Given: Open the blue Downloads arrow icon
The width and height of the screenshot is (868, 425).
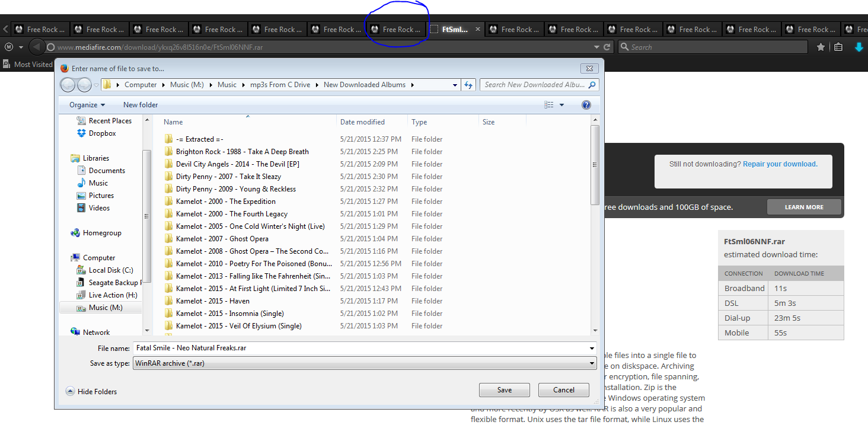Looking at the screenshot, I should tap(859, 47).
